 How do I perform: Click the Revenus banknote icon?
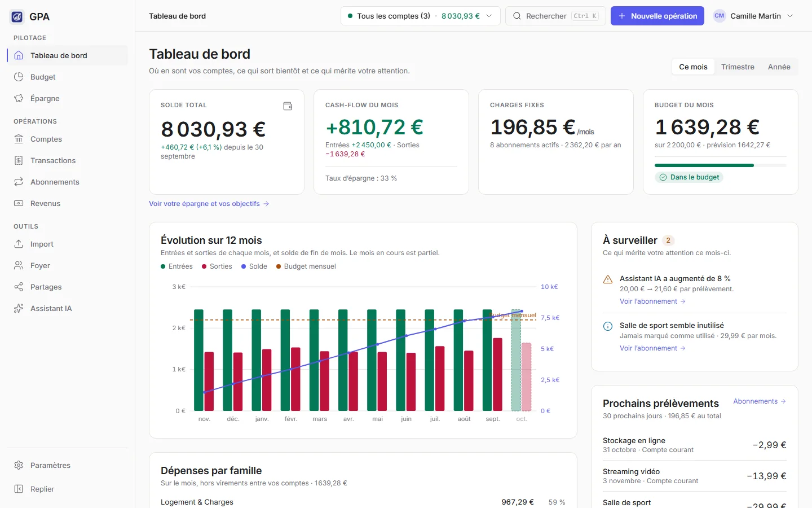(19, 203)
